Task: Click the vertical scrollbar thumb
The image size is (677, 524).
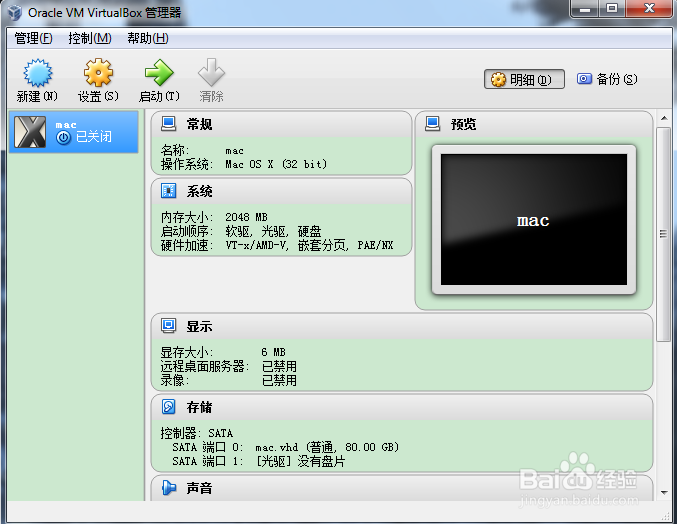Action: (x=664, y=234)
